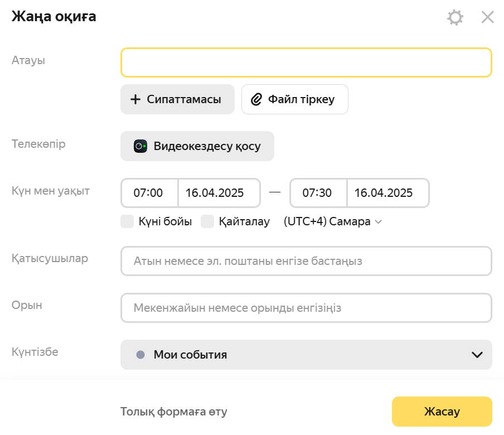
Task: Focus the Атауы title input field
Action: click(306, 62)
